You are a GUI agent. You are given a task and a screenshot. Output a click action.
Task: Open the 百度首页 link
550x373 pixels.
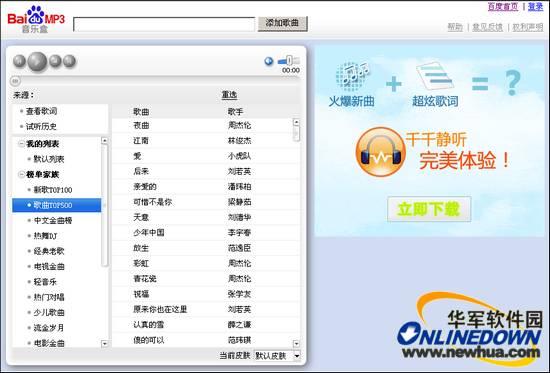coord(503,6)
